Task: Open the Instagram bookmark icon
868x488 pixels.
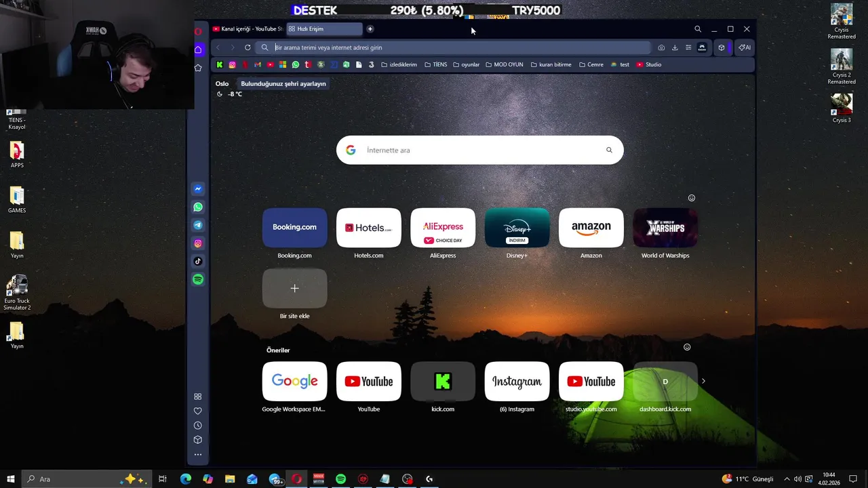Action: click(x=232, y=64)
